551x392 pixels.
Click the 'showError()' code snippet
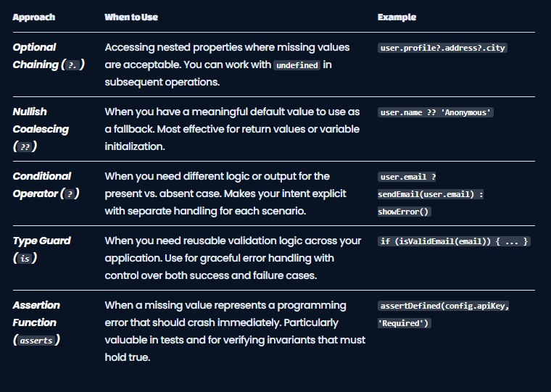click(x=404, y=212)
